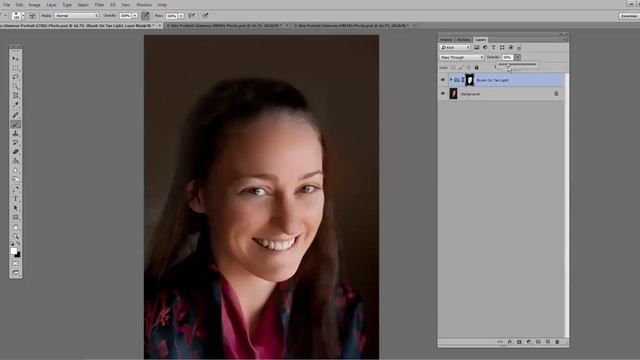640x360 pixels.
Task: Select the Eyedropper tool
Action: click(x=16, y=105)
